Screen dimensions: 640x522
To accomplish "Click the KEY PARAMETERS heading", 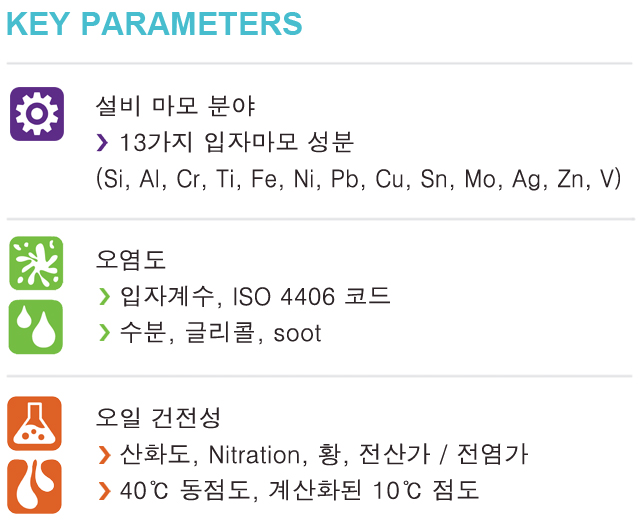I will [155, 24].
